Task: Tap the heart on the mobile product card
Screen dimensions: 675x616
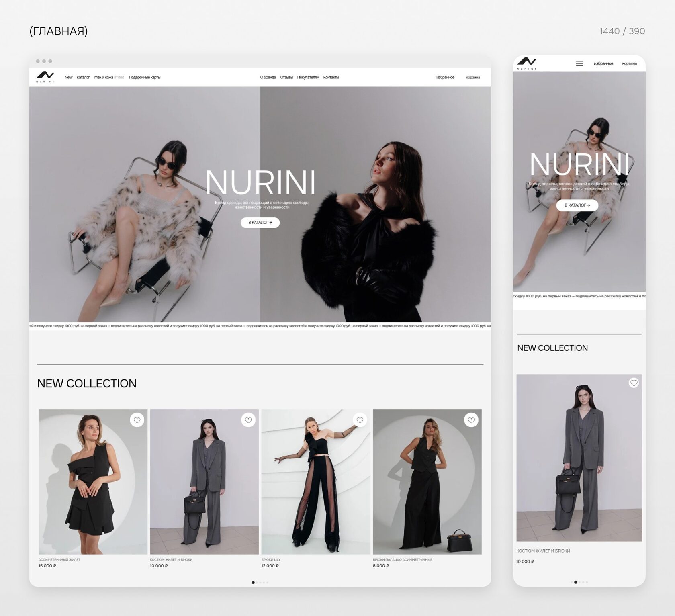Action: (x=634, y=383)
